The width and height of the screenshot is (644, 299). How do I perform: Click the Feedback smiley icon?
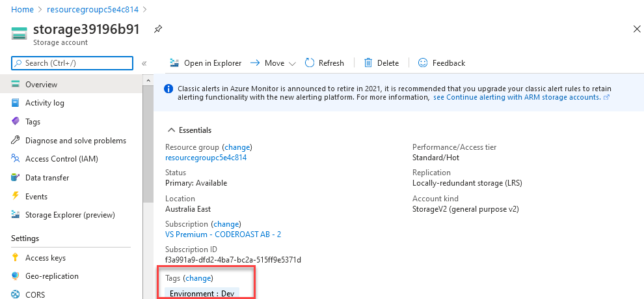coord(423,63)
